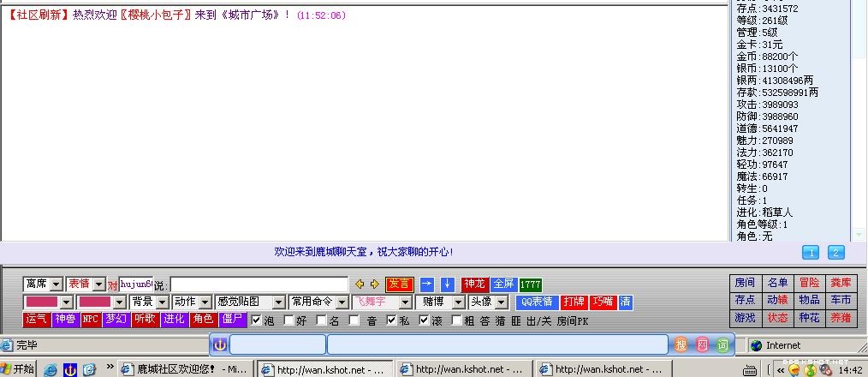868x377 pixels.
Task: Expand the 表情 emotion dropdown
Action: (x=98, y=284)
